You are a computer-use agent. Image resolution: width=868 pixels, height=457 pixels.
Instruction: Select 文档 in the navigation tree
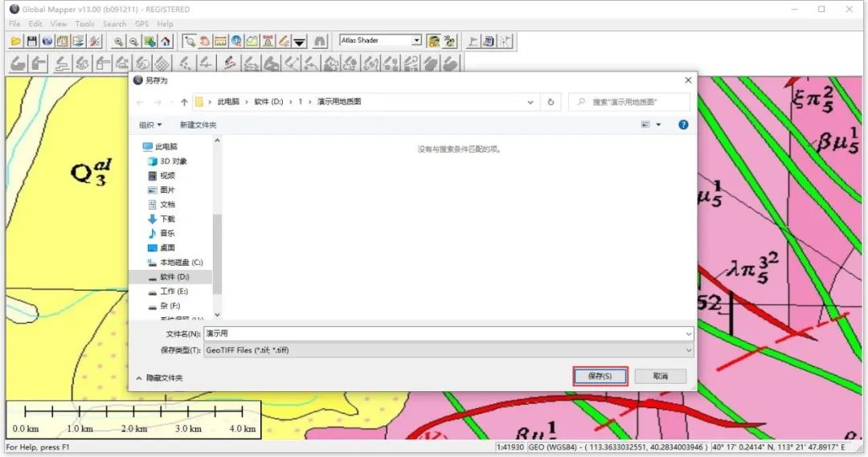click(162, 204)
